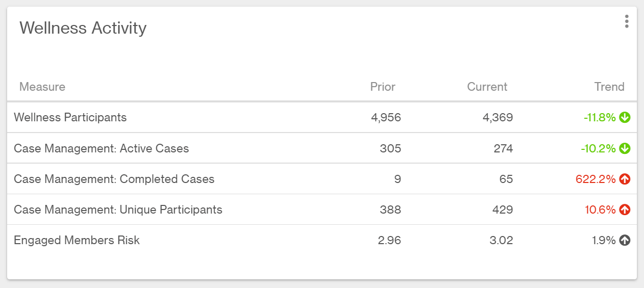
Task: Click Unique Participants red up arrow icon
Action: [625, 210]
